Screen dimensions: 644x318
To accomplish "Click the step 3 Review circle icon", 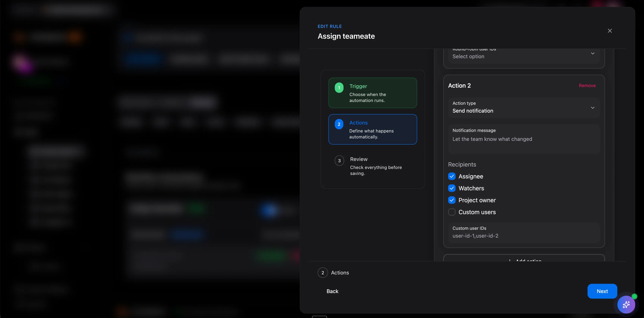I will (339, 161).
